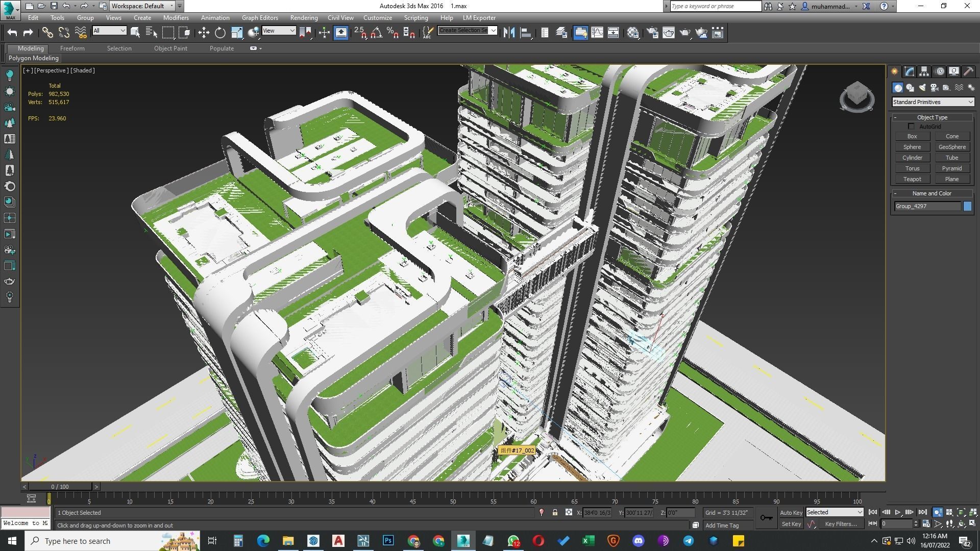This screenshot has width=980, height=551.
Task: Open the Modifiers menu
Action: pyautogui.click(x=176, y=18)
